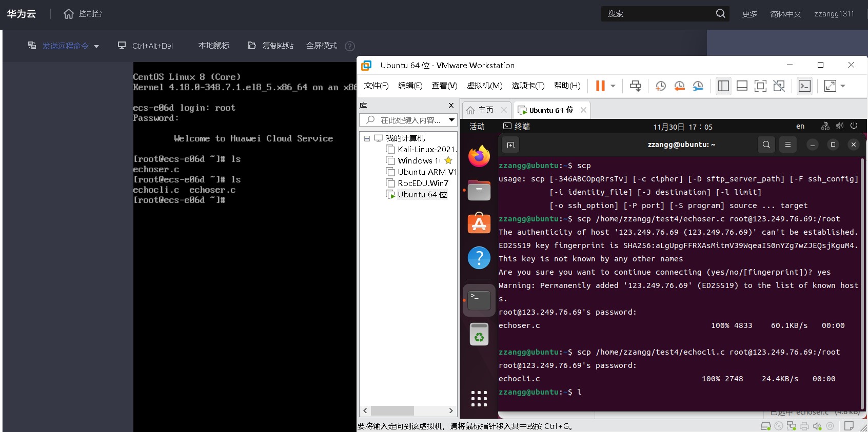Switch to Unity mode icon
The height and width of the screenshot is (432, 868).
point(779,86)
